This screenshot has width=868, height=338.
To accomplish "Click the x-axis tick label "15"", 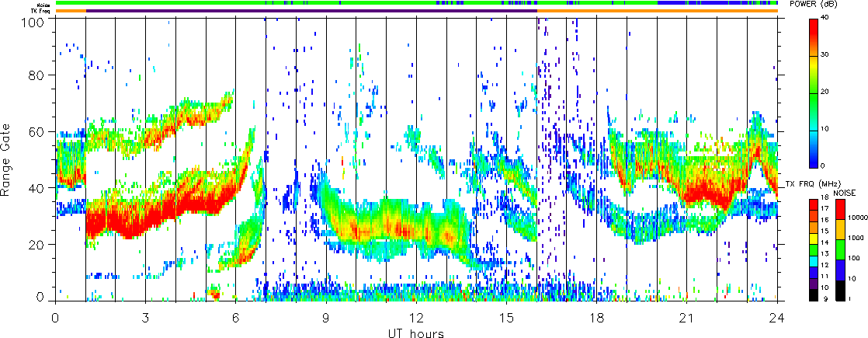I will [x=506, y=318].
